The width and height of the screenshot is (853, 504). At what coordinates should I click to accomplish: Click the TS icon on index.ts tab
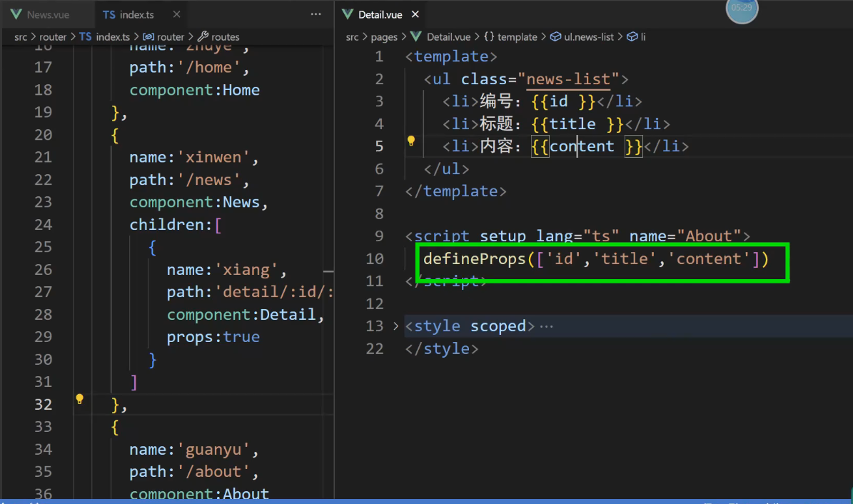tap(108, 15)
